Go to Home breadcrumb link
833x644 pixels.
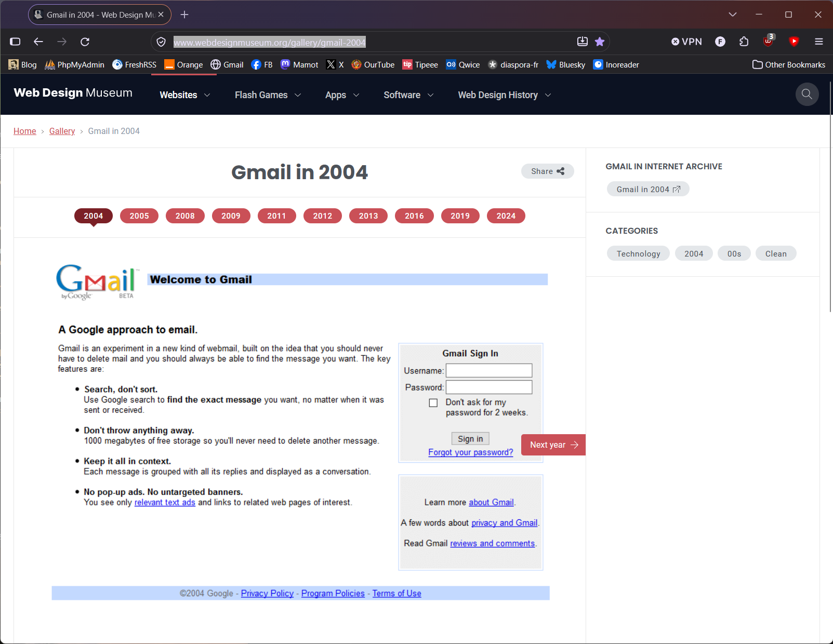click(25, 131)
